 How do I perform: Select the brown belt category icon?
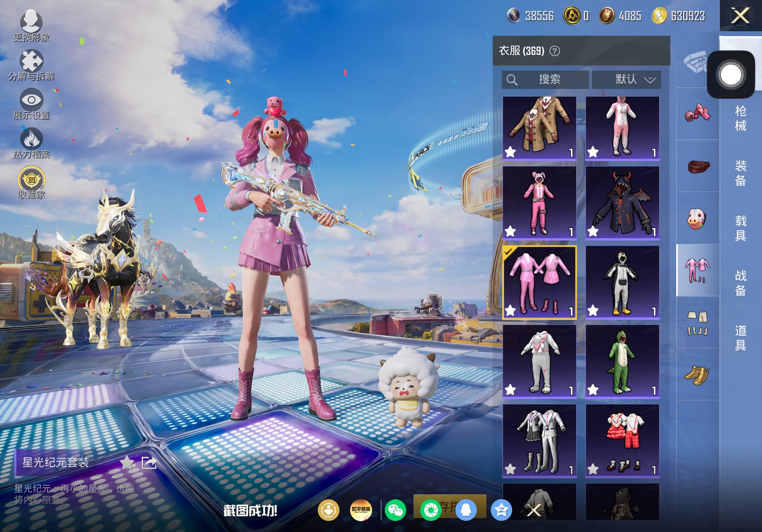pos(698,166)
